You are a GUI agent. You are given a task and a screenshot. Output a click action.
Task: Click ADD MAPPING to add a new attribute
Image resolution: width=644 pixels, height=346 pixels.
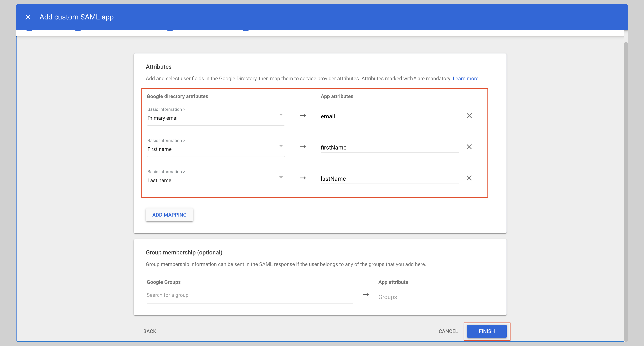click(169, 215)
